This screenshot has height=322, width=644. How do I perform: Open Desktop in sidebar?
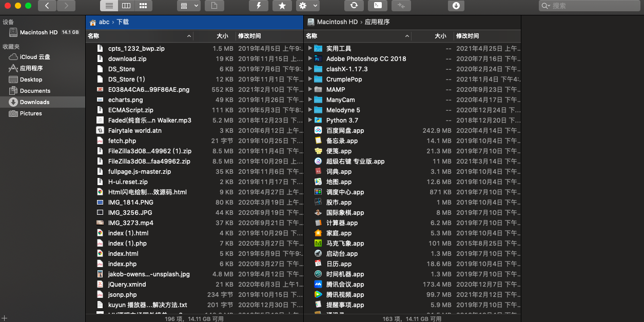(x=43, y=79)
